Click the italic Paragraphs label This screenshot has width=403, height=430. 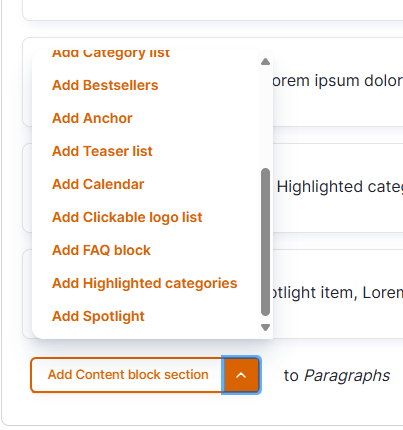pos(347,376)
